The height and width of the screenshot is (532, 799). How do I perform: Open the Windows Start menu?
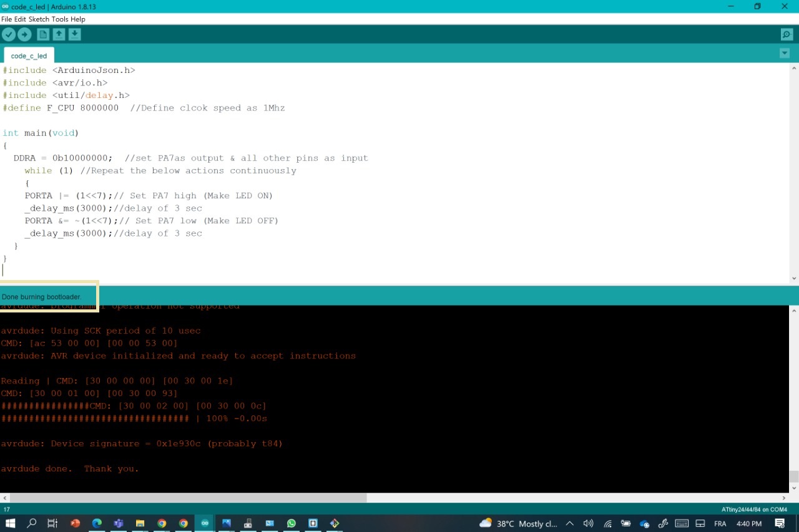click(x=10, y=523)
